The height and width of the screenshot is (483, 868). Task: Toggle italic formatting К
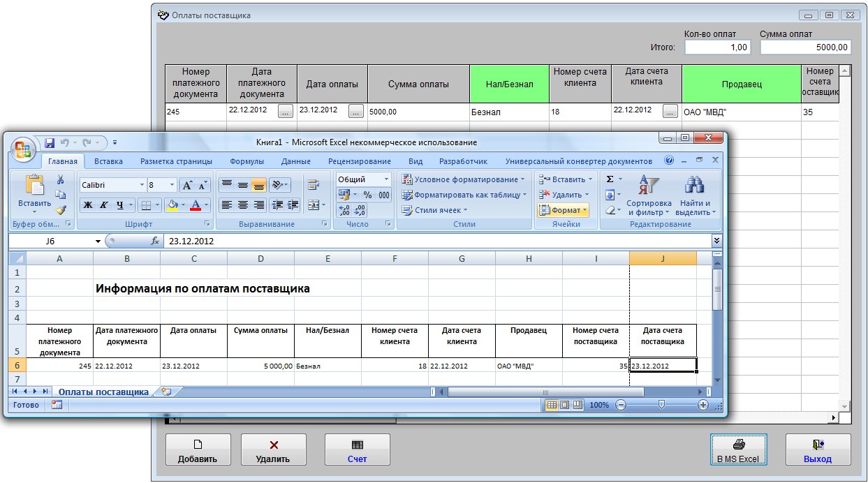click(x=104, y=205)
